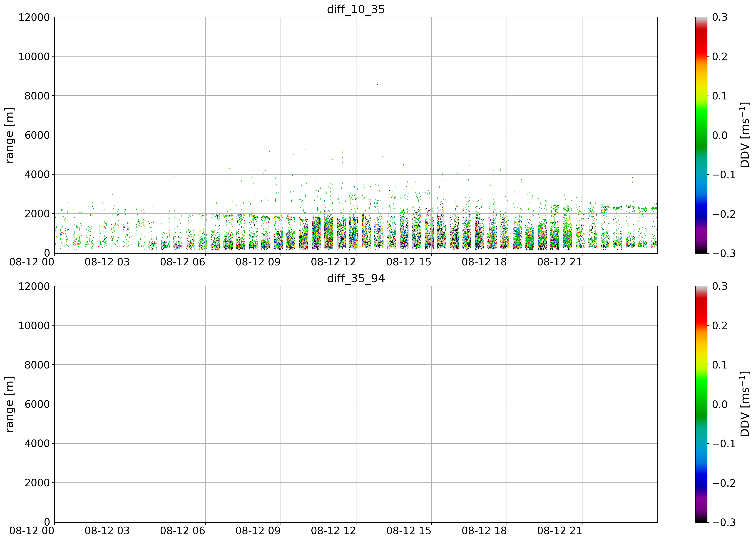This screenshot has height=541, width=756.
Task: Click the −0.3 tick on diff_10_35 colorbar
Action: (x=724, y=254)
